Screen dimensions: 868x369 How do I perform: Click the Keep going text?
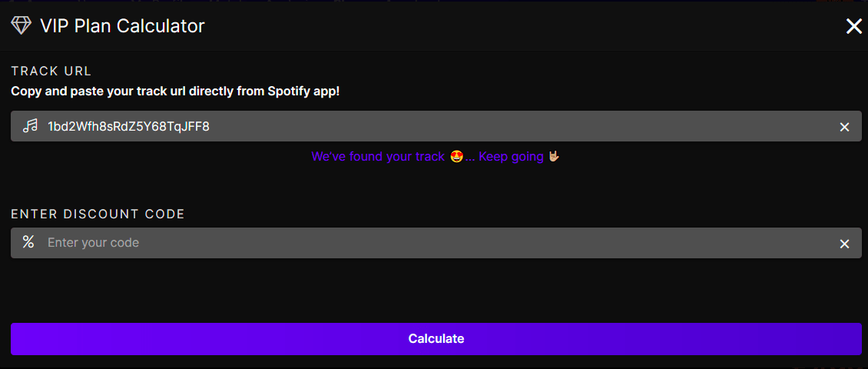click(511, 157)
